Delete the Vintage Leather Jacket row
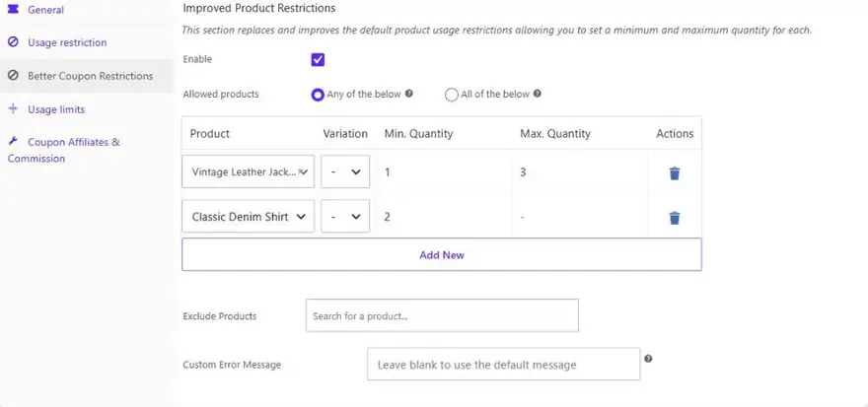 [675, 173]
